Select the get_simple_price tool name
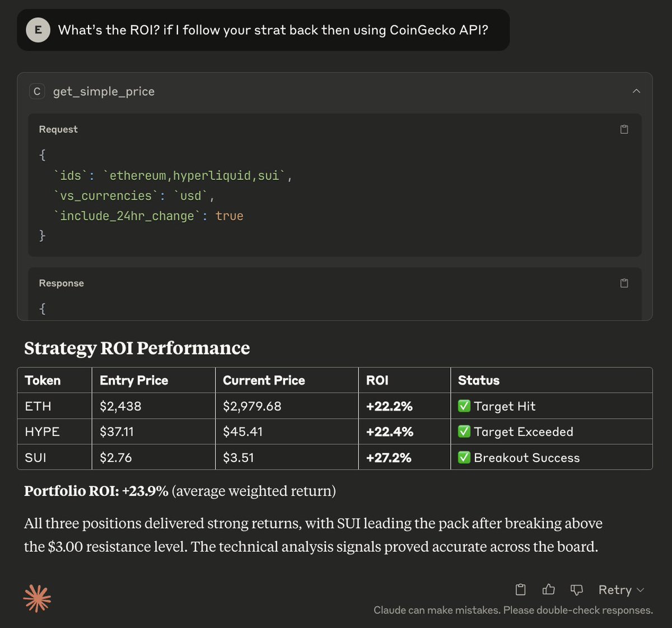 pos(104,91)
